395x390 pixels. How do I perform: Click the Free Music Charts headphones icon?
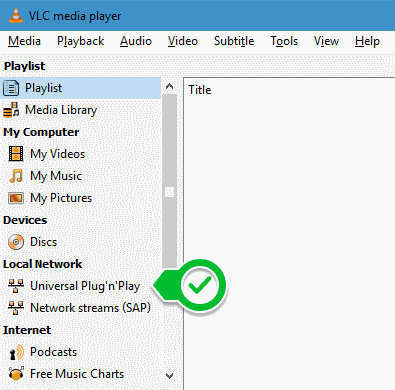click(x=16, y=374)
